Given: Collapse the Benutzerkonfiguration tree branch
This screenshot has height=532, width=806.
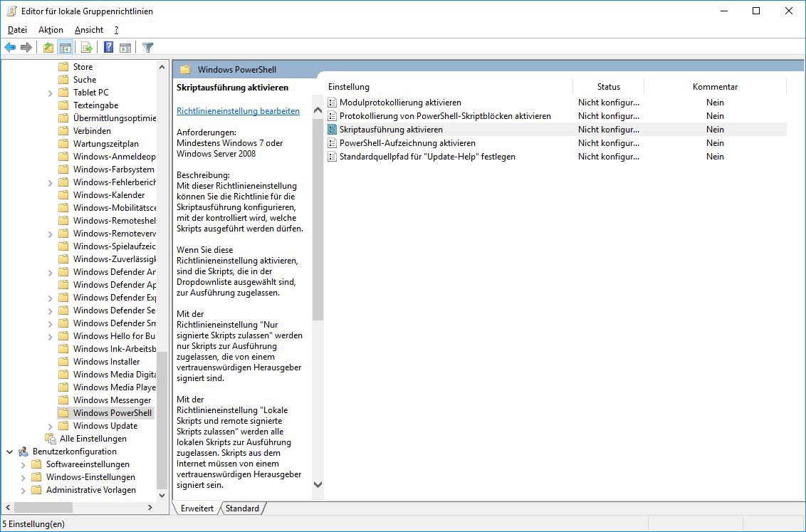Looking at the screenshot, I should pyautogui.click(x=9, y=452).
